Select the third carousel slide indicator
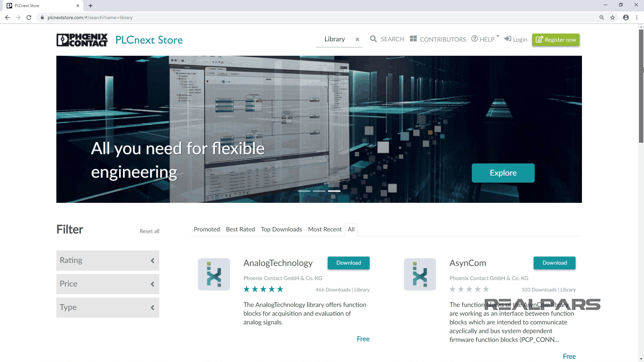This screenshot has height=362, width=644. point(334,191)
